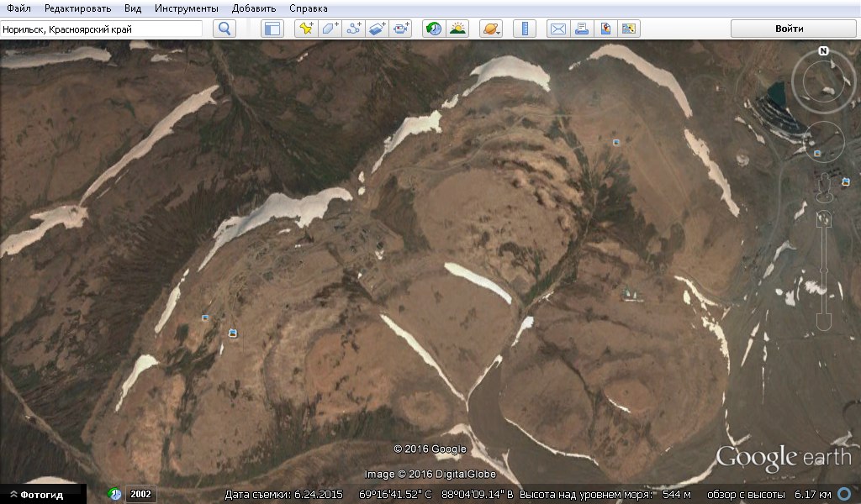Click the Войти sign-in button
This screenshot has width=861, height=504.
[793, 29]
